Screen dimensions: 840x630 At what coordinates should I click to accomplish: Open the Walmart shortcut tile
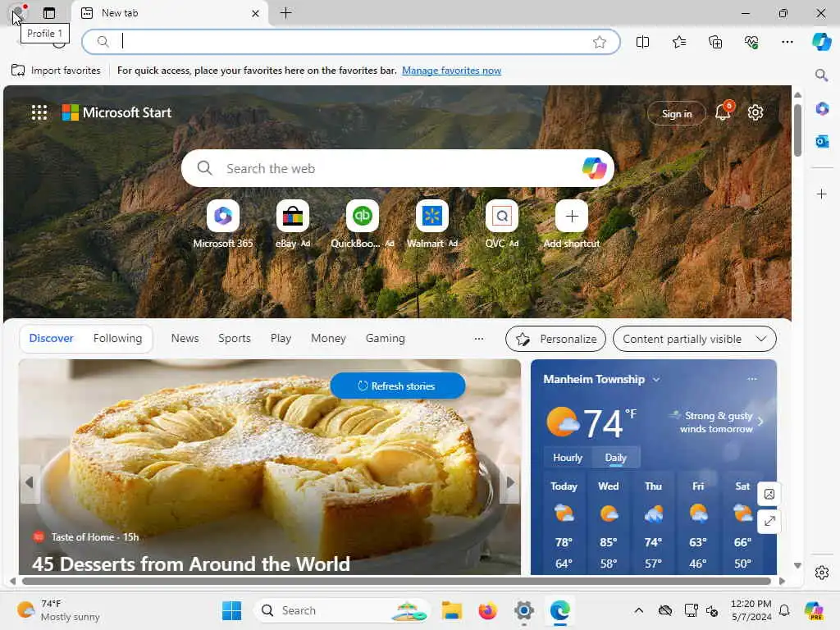coord(431,224)
